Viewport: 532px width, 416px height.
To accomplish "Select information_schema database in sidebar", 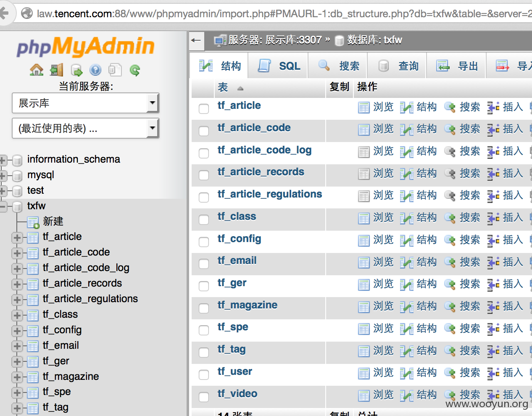I will [x=74, y=159].
